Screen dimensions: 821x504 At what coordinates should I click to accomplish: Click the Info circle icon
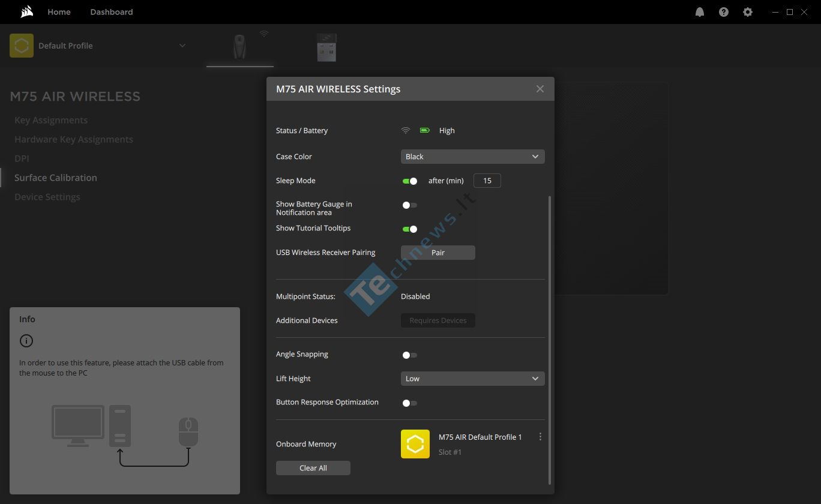(x=26, y=341)
